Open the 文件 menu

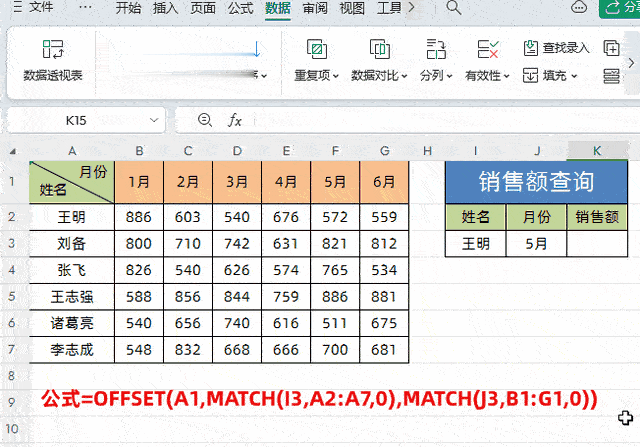coord(41,7)
